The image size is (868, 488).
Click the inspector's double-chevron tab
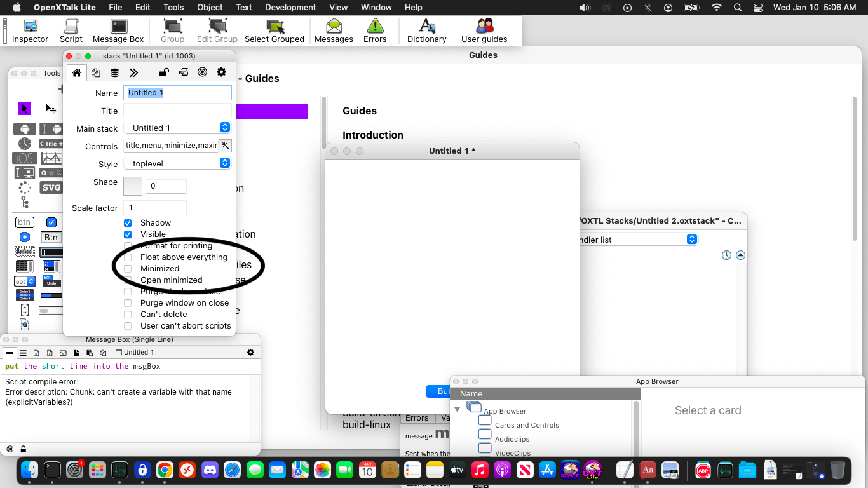tap(133, 72)
